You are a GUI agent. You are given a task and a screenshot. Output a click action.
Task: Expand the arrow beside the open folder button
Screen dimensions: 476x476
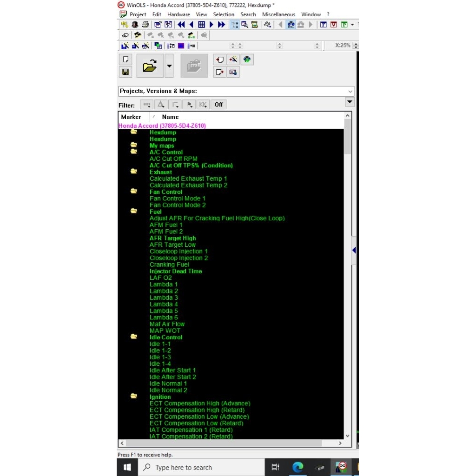pyautogui.click(x=169, y=66)
